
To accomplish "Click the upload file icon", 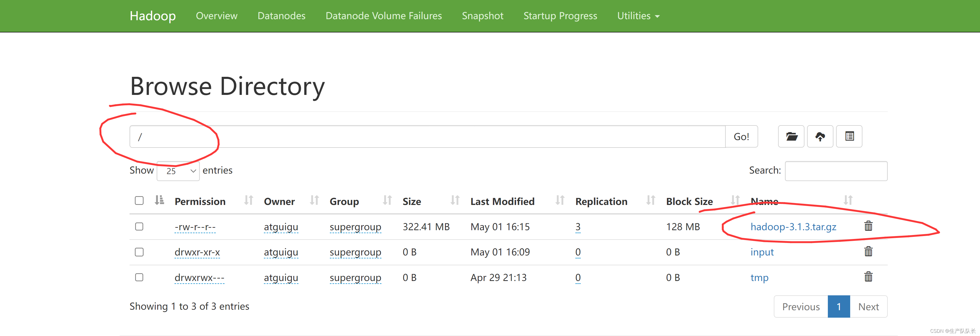I will click(821, 136).
